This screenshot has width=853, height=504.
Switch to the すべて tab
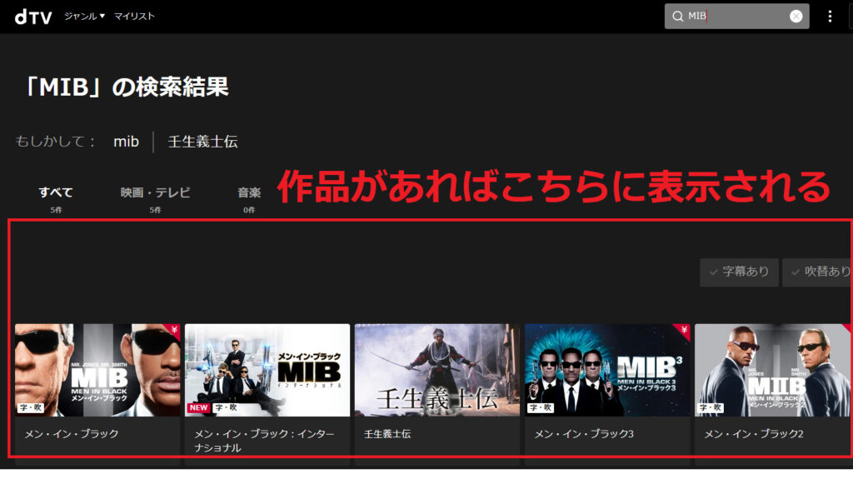click(56, 198)
